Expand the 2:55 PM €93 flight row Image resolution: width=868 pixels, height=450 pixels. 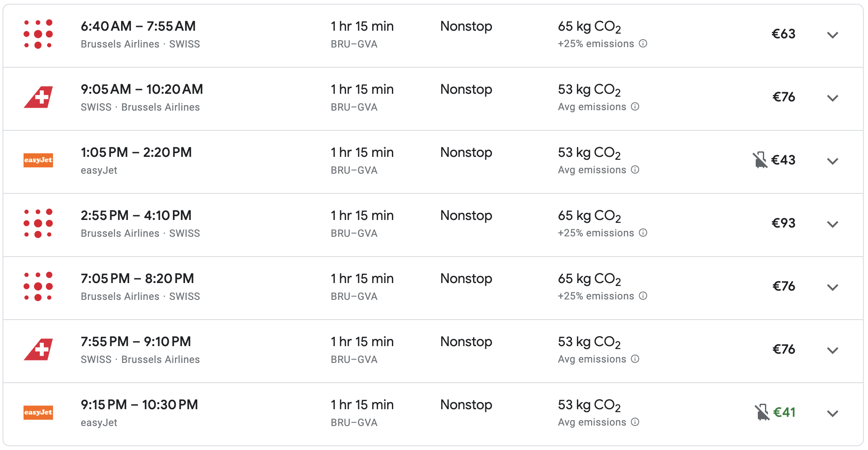832,224
